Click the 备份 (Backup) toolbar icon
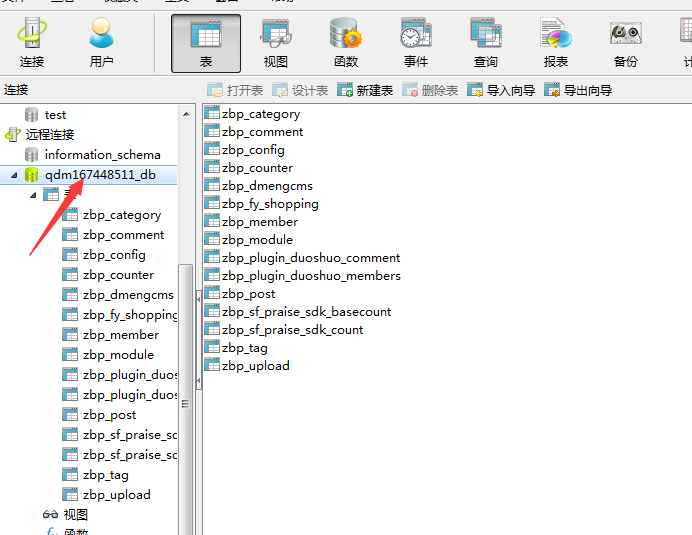This screenshot has height=535, width=692. [626, 43]
